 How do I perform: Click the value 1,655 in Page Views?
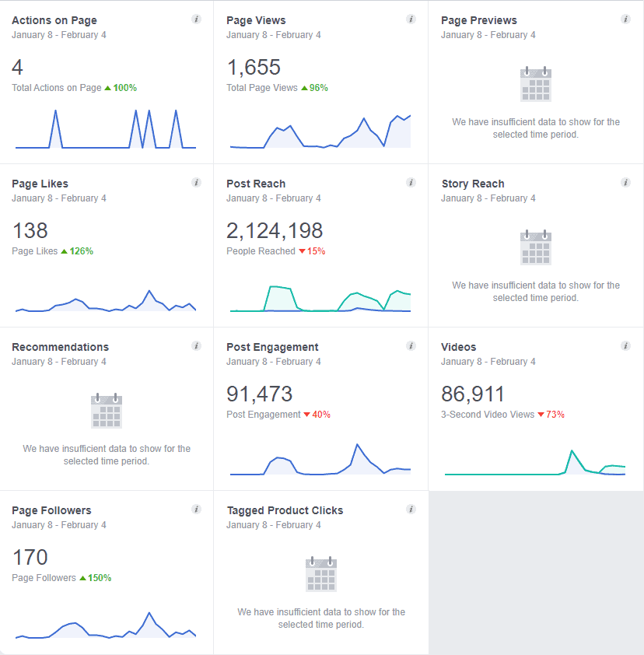(x=254, y=67)
